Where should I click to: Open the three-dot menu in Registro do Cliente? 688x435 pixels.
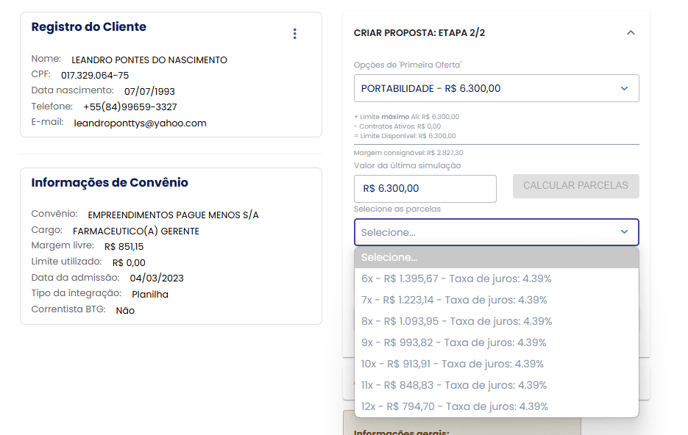(x=294, y=34)
